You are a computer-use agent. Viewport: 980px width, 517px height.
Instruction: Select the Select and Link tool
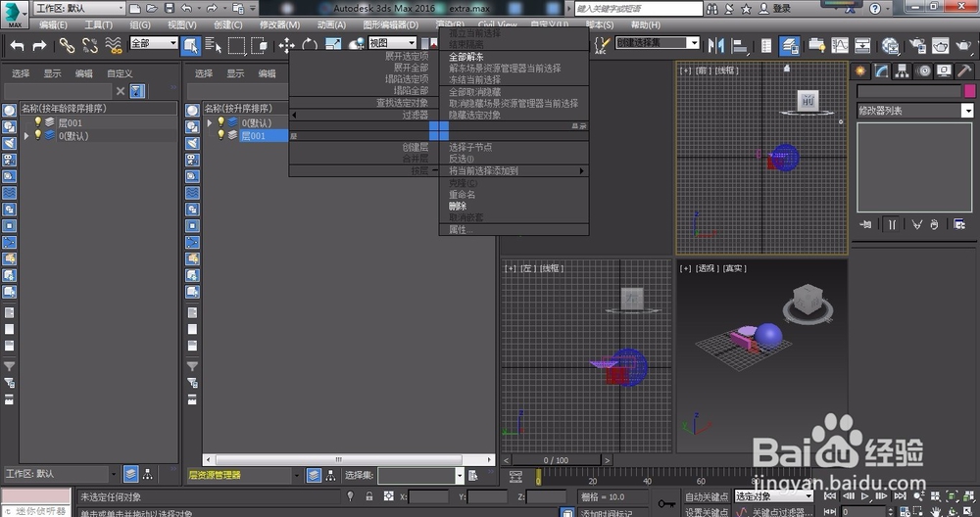click(67, 46)
